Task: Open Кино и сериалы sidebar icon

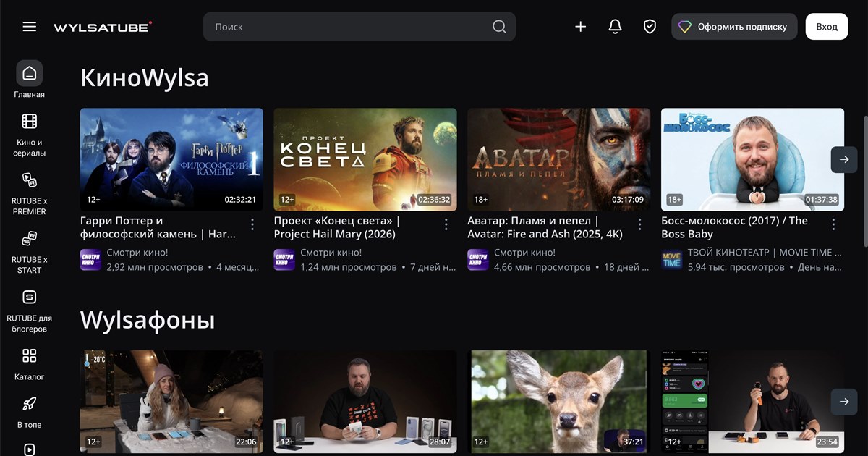Action: pyautogui.click(x=29, y=122)
